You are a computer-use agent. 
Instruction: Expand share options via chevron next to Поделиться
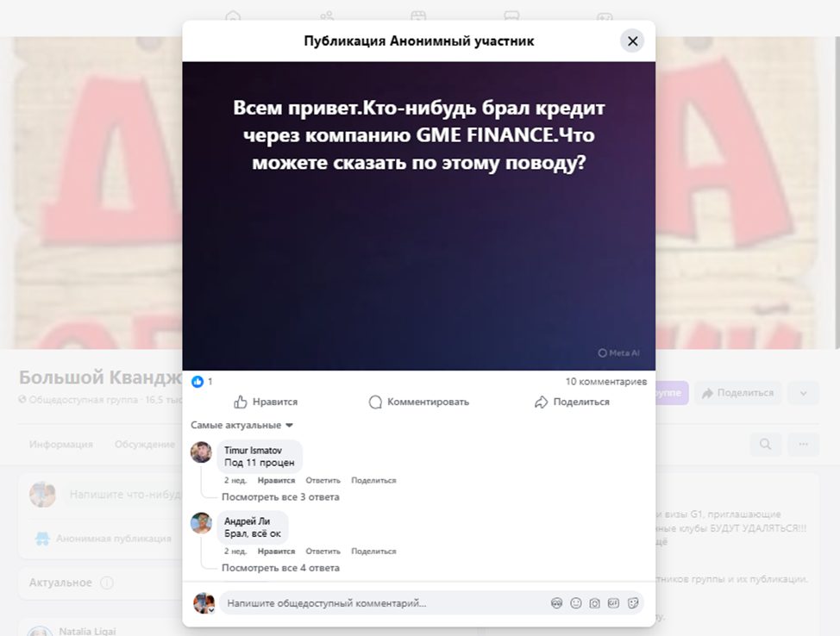click(x=803, y=393)
